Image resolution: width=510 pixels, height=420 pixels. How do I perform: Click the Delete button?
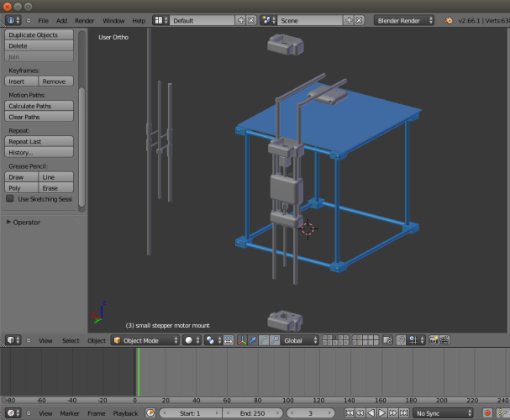(39, 46)
